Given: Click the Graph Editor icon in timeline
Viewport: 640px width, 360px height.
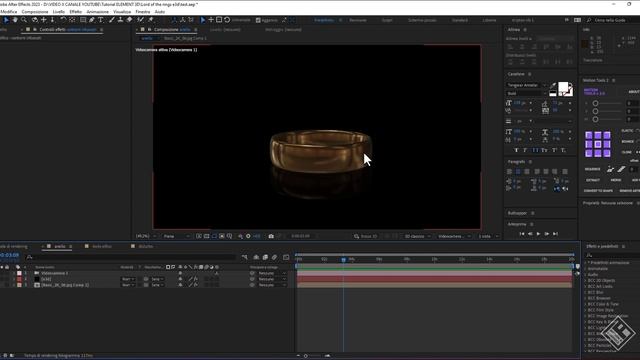Looking at the screenshot, I should click(x=286, y=257).
